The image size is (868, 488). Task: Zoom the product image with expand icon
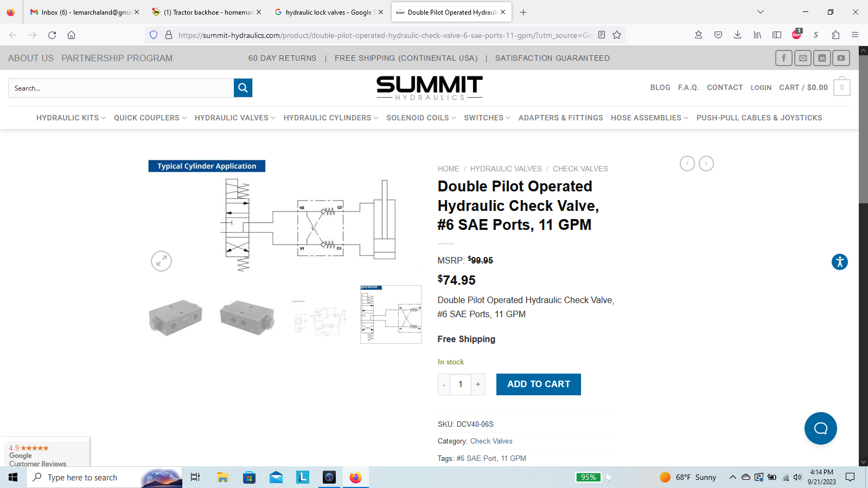(x=161, y=261)
